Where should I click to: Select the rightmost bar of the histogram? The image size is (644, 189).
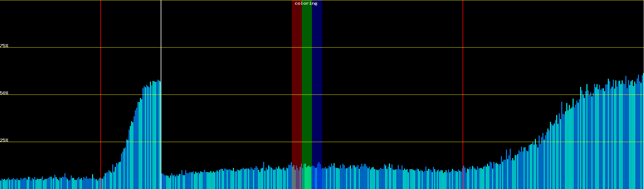coord(643,132)
